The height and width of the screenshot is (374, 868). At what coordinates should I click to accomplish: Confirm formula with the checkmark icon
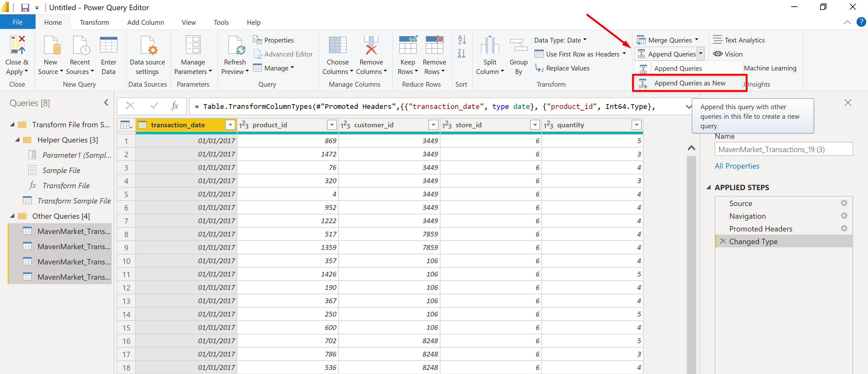(x=154, y=106)
